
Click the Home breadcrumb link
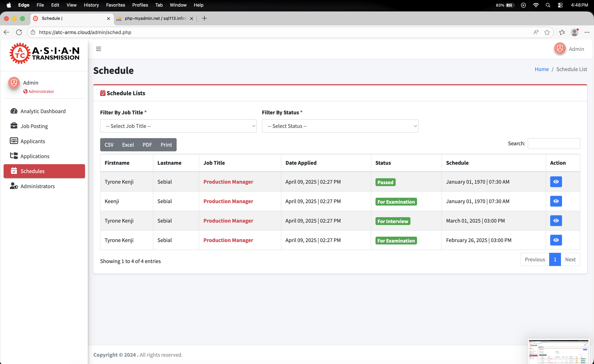point(542,69)
